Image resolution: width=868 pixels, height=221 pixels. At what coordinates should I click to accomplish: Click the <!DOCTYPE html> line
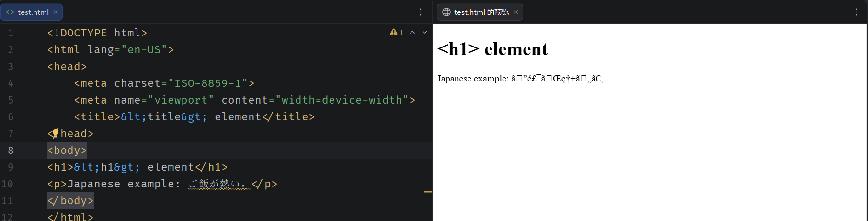pos(97,33)
